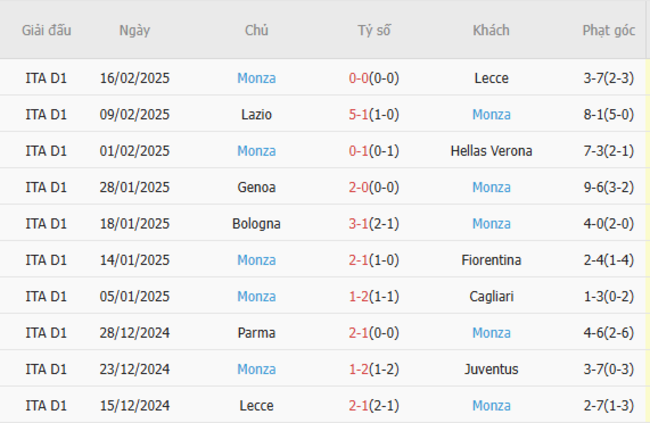Image resolution: width=650 pixels, height=423 pixels.
Task: Open the Lazio team link
Action: [256, 114]
